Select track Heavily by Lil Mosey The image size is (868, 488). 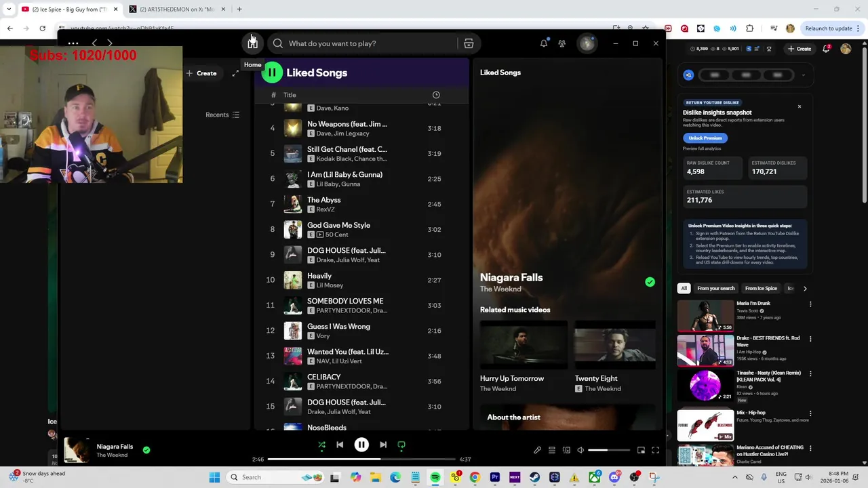pos(362,280)
